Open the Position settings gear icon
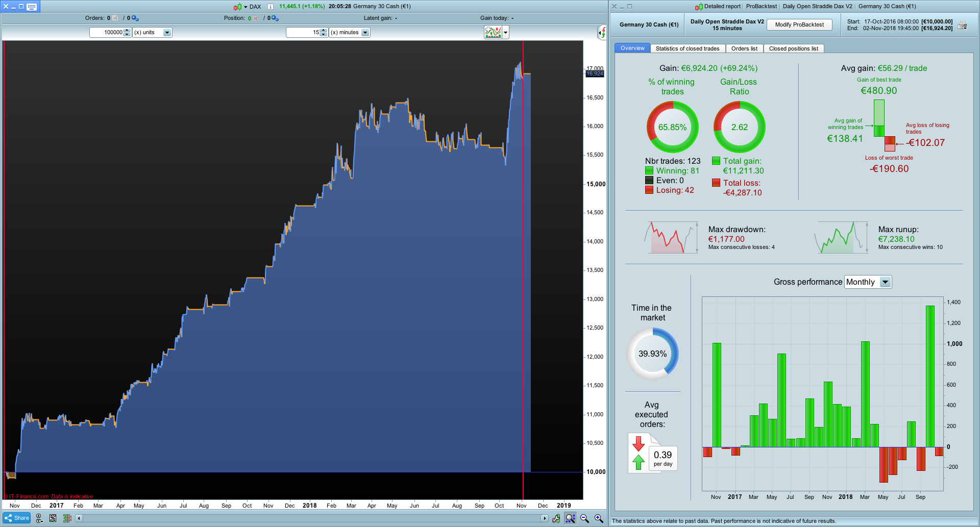 (x=275, y=18)
